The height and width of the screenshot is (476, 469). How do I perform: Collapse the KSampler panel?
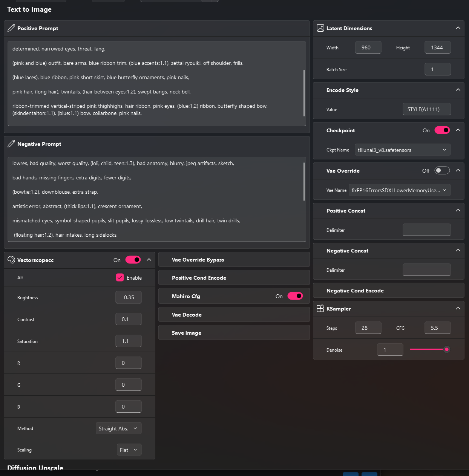(x=458, y=309)
